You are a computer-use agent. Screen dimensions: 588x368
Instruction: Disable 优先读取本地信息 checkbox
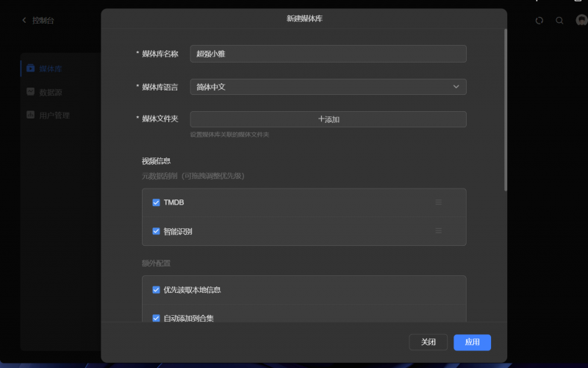[x=156, y=290]
